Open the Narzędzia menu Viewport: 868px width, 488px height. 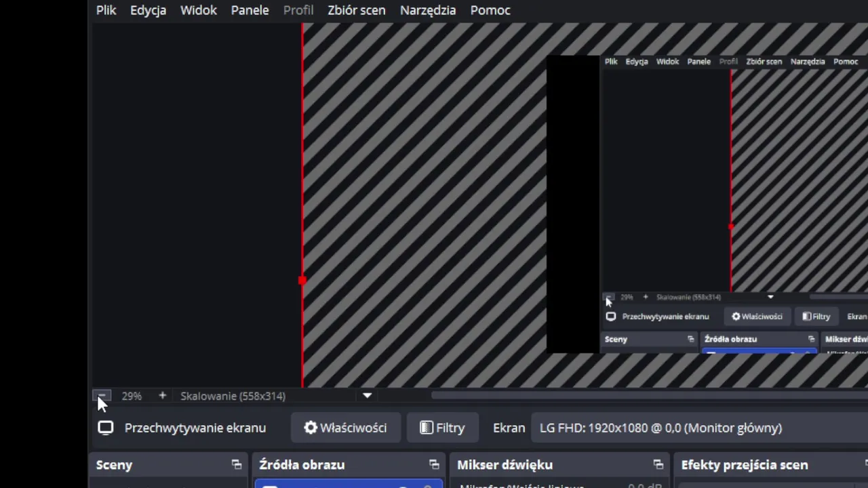pos(428,10)
